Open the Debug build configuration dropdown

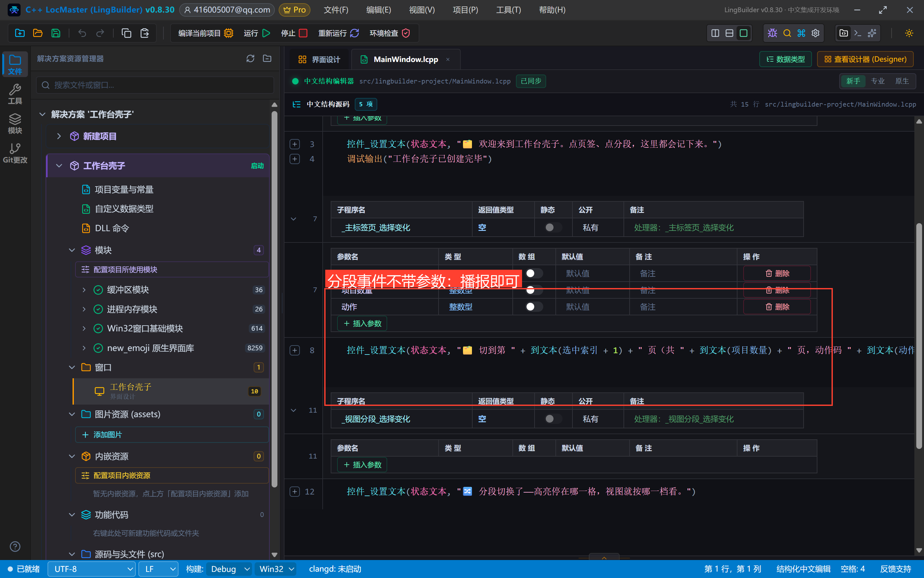(229, 569)
